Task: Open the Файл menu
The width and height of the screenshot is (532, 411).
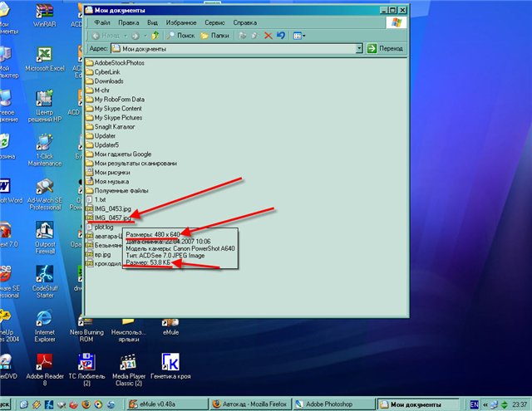Action: click(102, 22)
